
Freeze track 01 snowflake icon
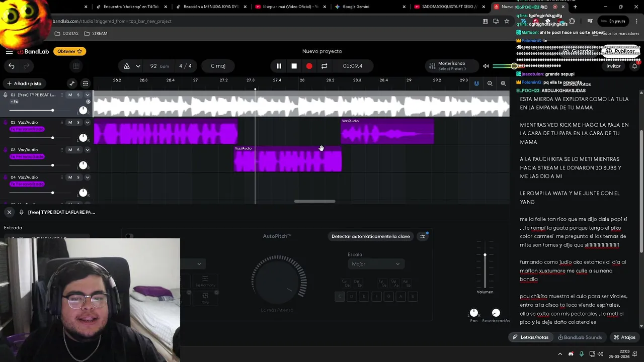(88, 102)
